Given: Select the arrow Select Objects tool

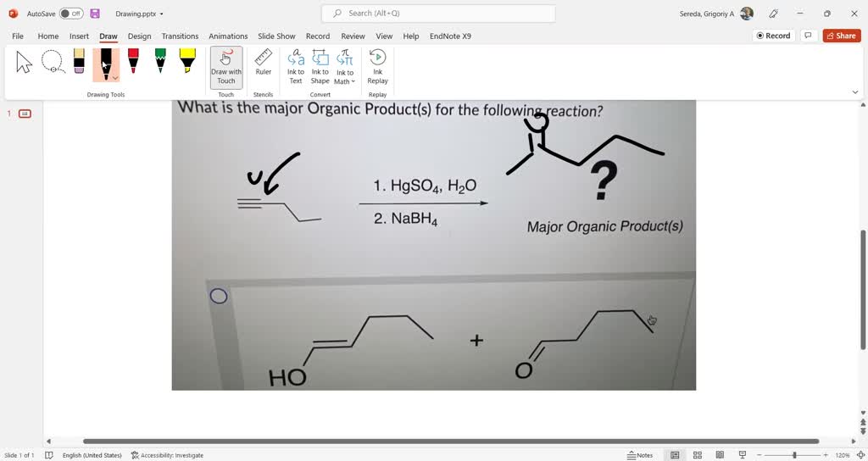Looking at the screenshot, I should (x=24, y=62).
